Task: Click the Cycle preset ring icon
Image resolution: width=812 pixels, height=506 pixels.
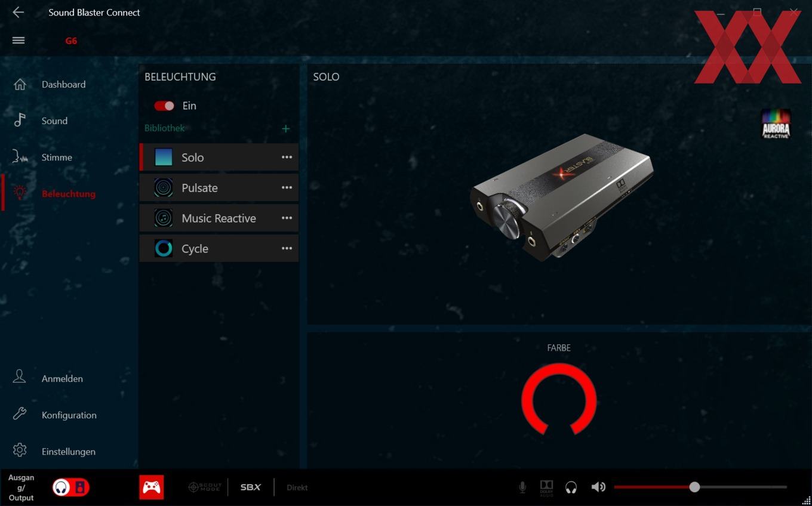Action: click(x=164, y=248)
